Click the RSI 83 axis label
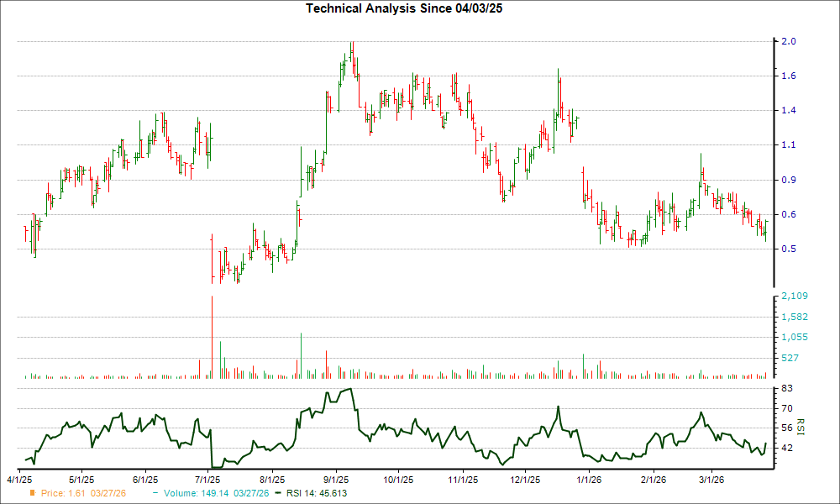The width and height of the screenshot is (840, 504). [x=787, y=388]
